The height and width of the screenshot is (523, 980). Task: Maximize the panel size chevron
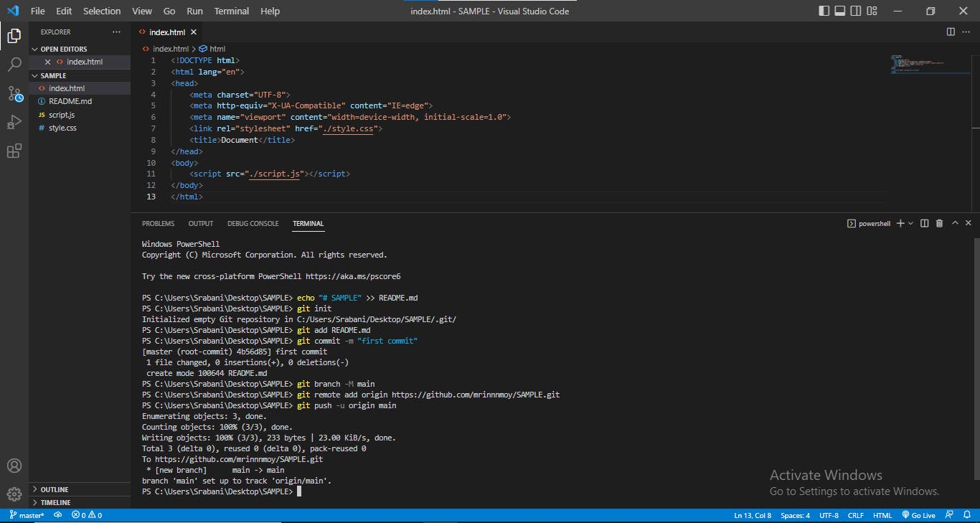click(955, 224)
